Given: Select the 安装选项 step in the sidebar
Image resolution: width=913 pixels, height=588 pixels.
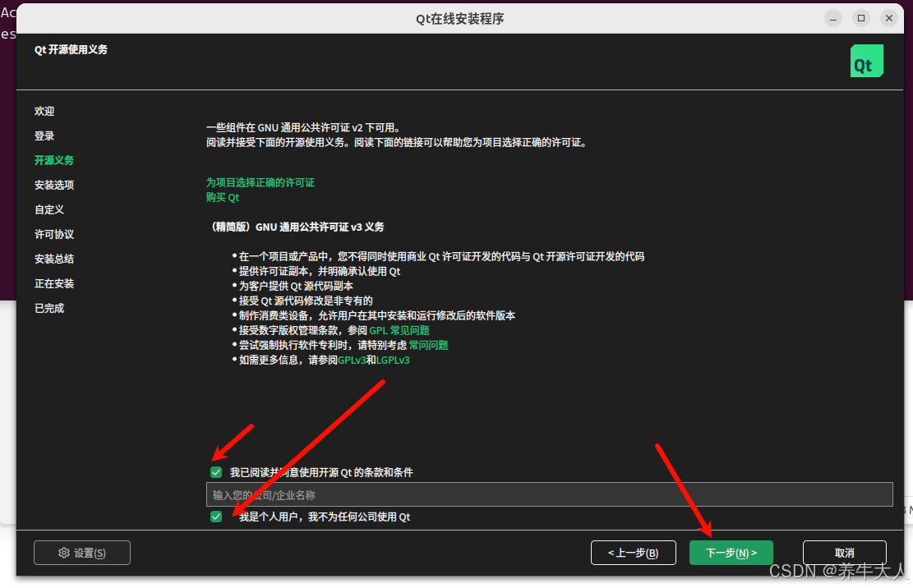Looking at the screenshot, I should click(x=54, y=185).
